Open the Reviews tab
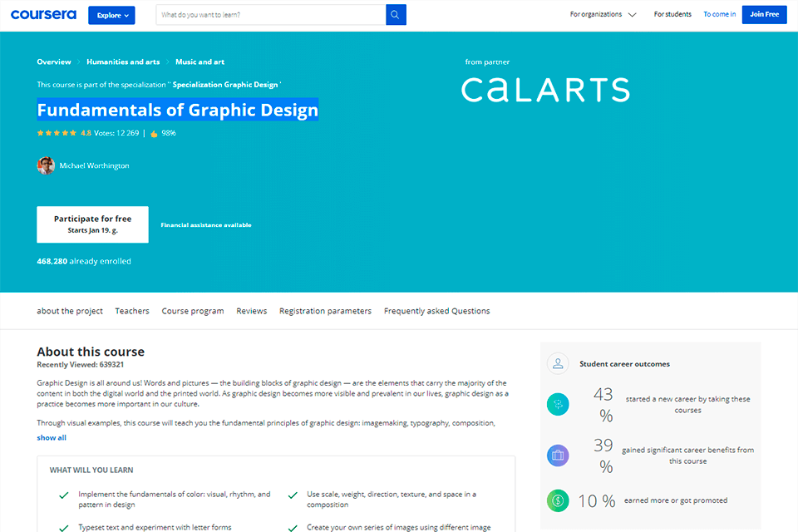 point(251,311)
